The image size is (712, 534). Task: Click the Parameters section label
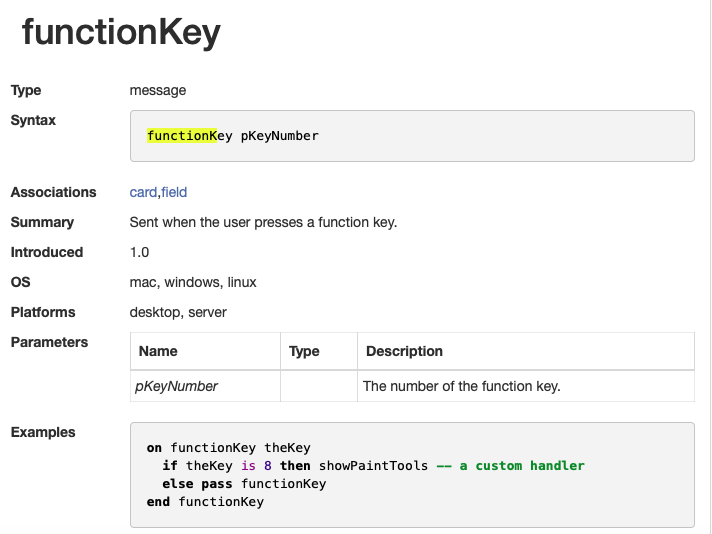pyautogui.click(x=49, y=342)
